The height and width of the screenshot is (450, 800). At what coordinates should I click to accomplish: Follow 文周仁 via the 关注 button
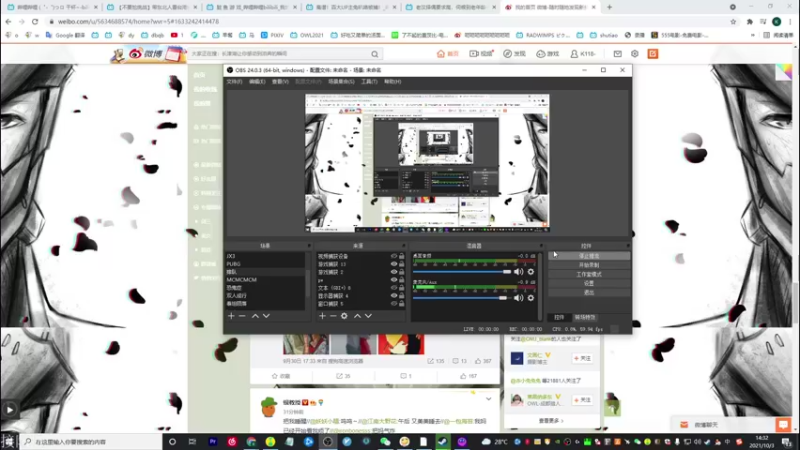(582, 358)
